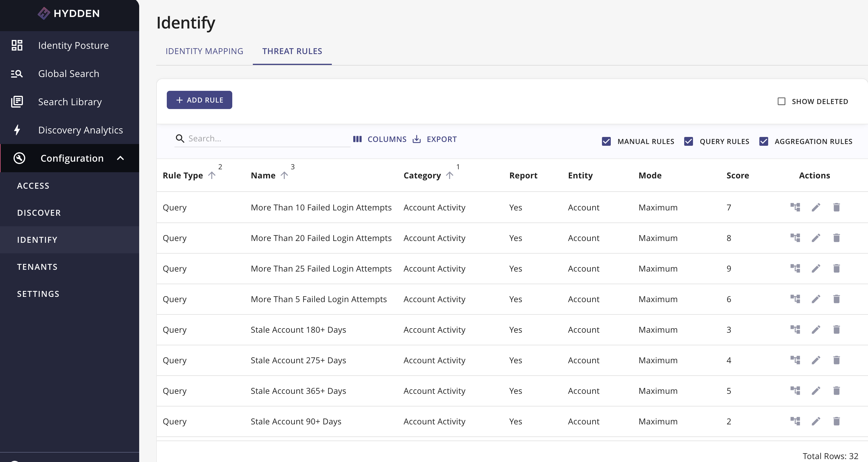Delete the More Than 5 Failed Login Attempts rule

[x=836, y=299]
